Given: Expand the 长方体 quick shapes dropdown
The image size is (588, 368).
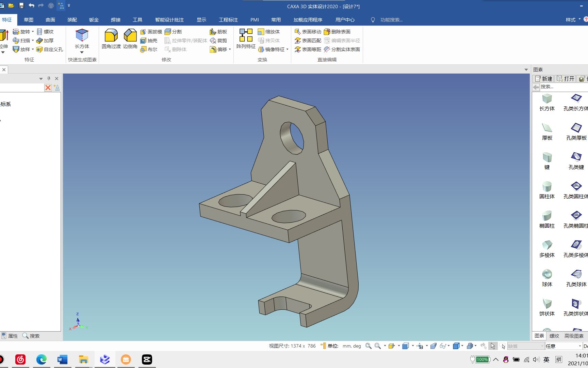Looking at the screenshot, I should click(x=82, y=52).
